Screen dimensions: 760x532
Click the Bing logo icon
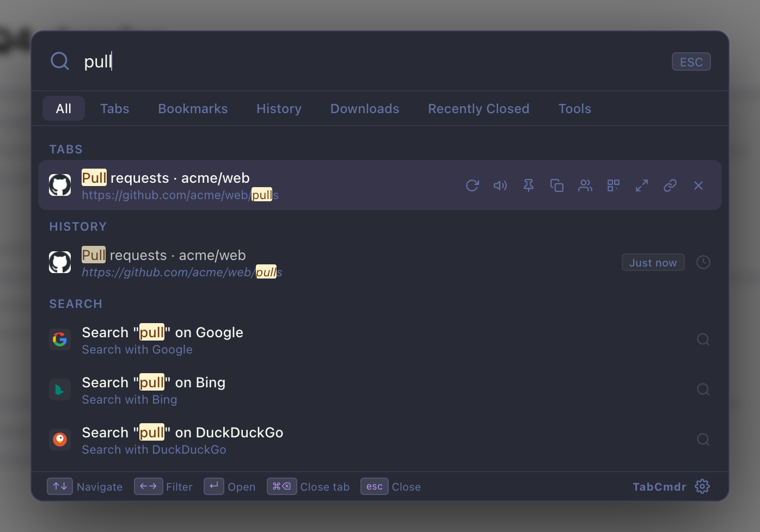pyautogui.click(x=60, y=389)
